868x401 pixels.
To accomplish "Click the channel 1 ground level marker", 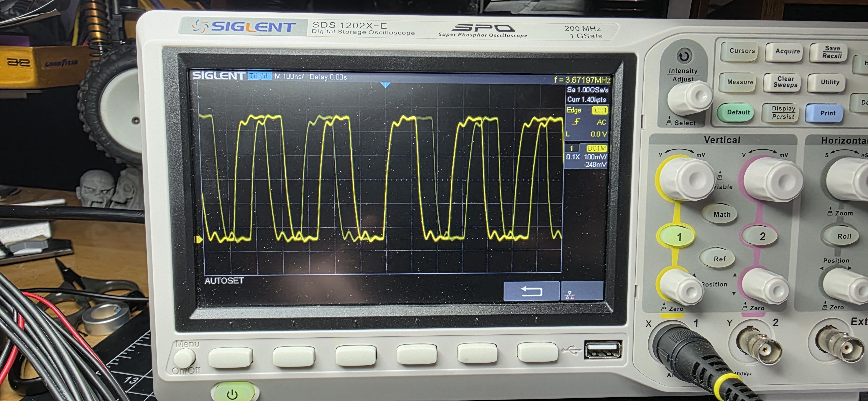I will 199,239.
